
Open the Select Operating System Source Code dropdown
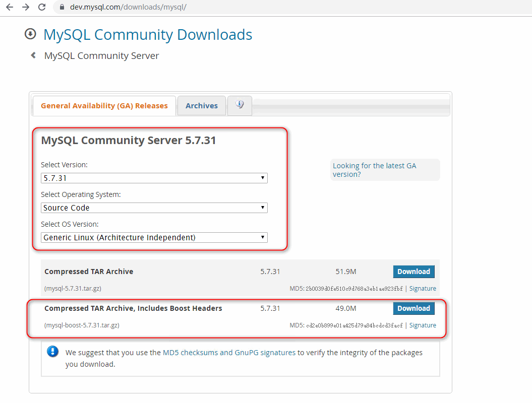pyautogui.click(x=154, y=208)
